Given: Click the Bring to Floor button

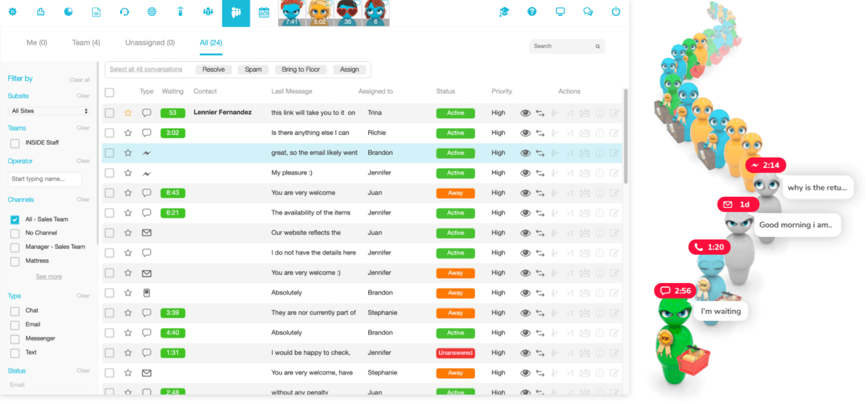Looking at the screenshot, I should point(301,69).
